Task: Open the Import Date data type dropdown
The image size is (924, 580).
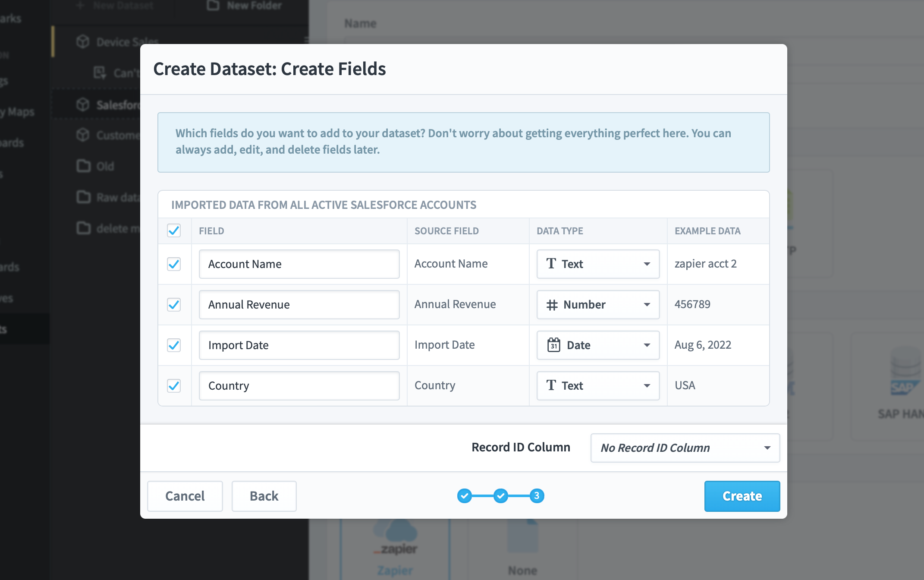Action: click(x=598, y=345)
